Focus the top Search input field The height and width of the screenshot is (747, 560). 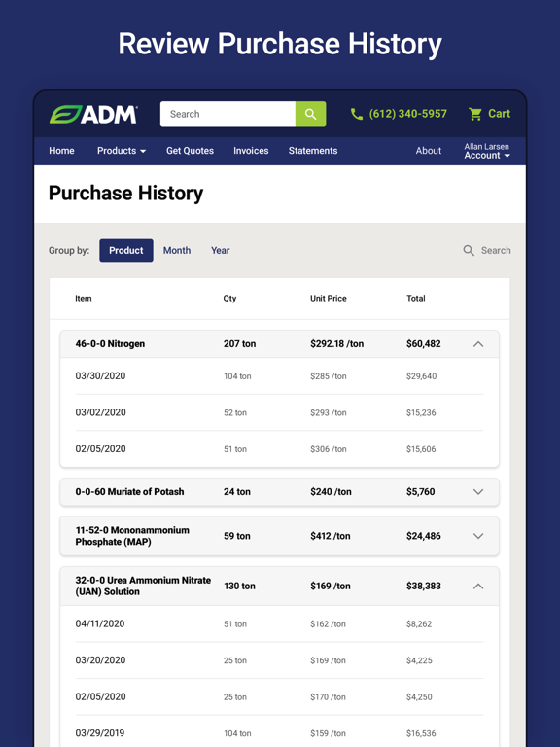tap(227, 114)
